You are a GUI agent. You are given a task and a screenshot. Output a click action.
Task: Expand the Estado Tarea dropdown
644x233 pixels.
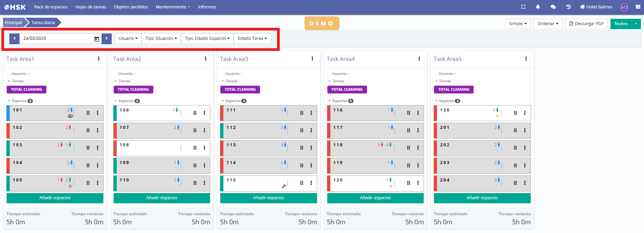pos(252,38)
